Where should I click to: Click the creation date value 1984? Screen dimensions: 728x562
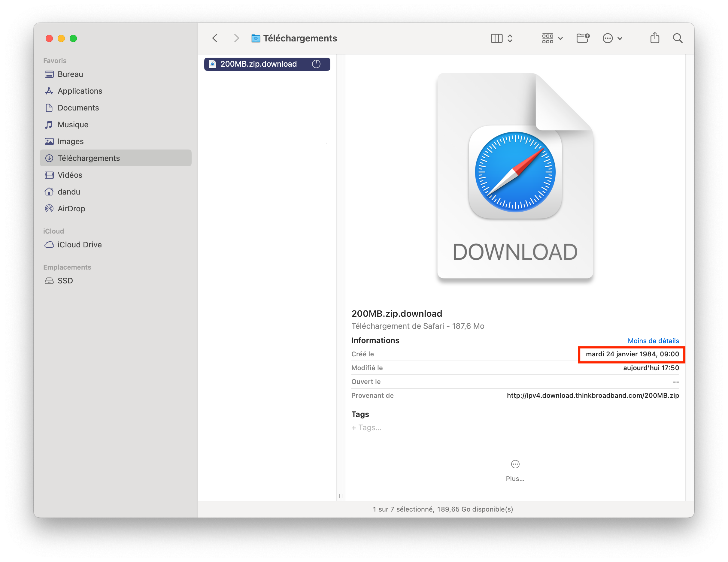pyautogui.click(x=632, y=354)
